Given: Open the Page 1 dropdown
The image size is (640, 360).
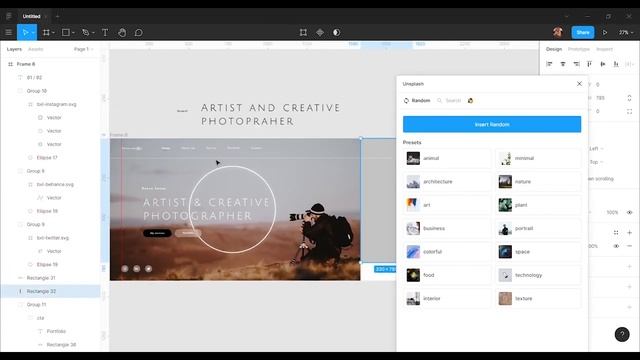Looking at the screenshot, I should pyautogui.click(x=83, y=49).
